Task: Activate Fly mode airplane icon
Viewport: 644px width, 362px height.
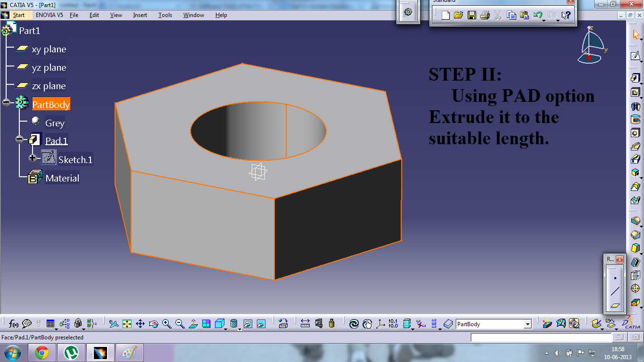Action: click(114, 324)
